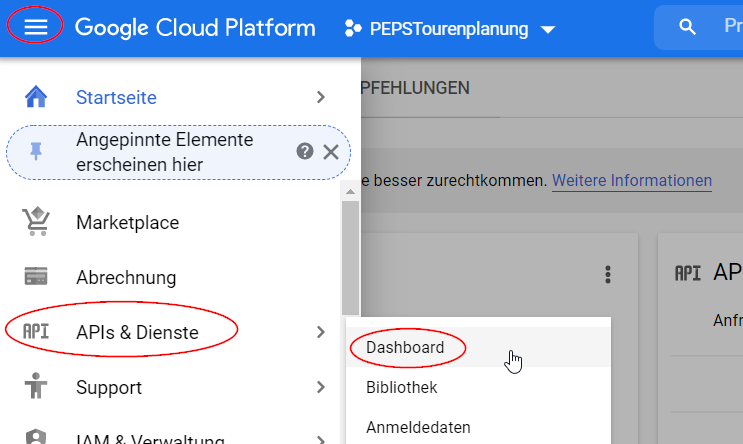The image size is (743, 444).
Task: Open Anmeldedaten in the submenu
Action: 417,427
